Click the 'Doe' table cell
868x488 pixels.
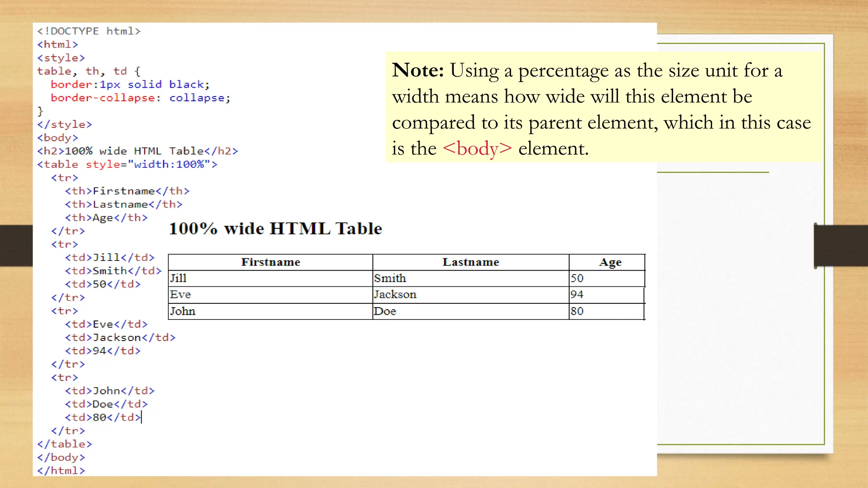(x=471, y=311)
